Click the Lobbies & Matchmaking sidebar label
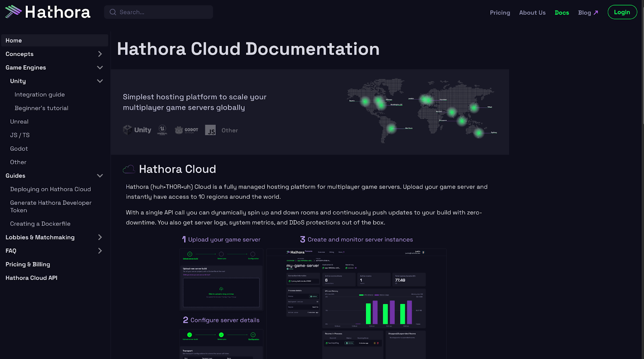Viewport: 644px width, 359px height. click(x=40, y=237)
